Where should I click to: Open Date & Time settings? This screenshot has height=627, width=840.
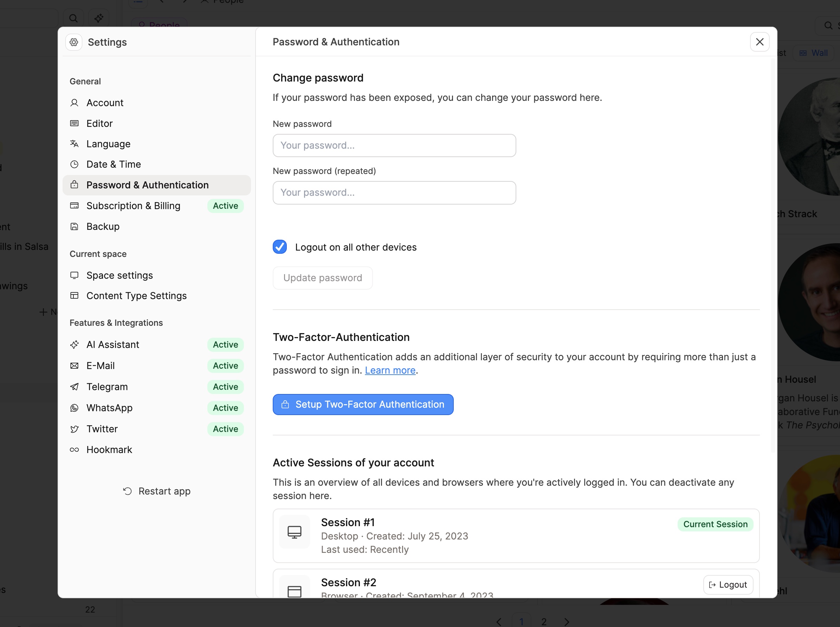click(x=115, y=164)
